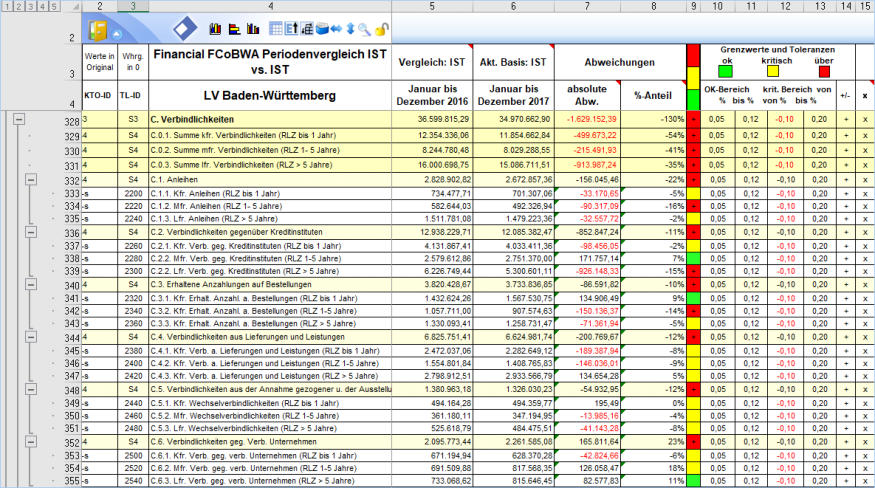Select outline level 1 button
875x488 pixels.
(x=7, y=6)
